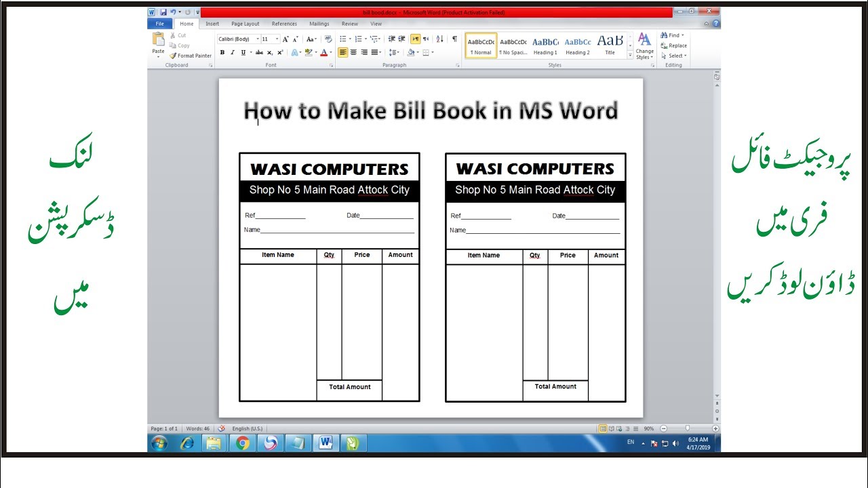Apply the No Spacing style
The height and width of the screenshot is (488, 868).
point(513,45)
